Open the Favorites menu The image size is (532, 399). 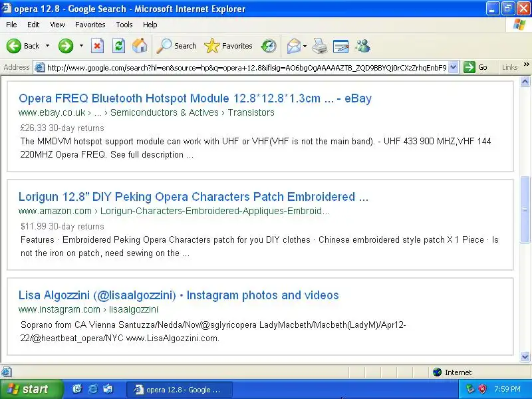tap(90, 25)
